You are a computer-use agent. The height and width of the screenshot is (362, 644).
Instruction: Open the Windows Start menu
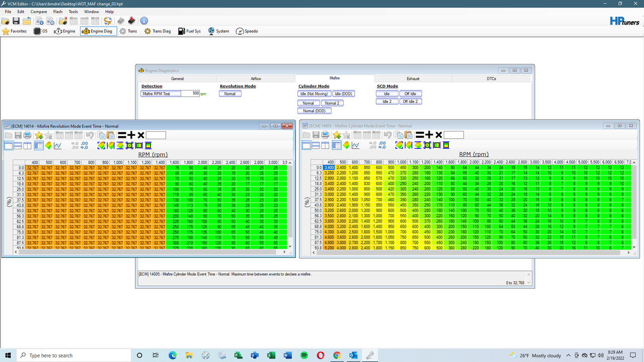tap(8, 355)
